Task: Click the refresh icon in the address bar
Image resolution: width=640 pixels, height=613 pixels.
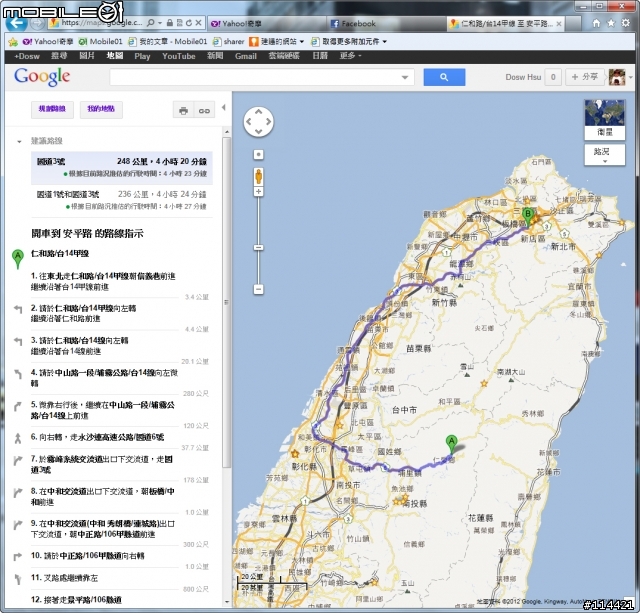Action: click(189, 23)
